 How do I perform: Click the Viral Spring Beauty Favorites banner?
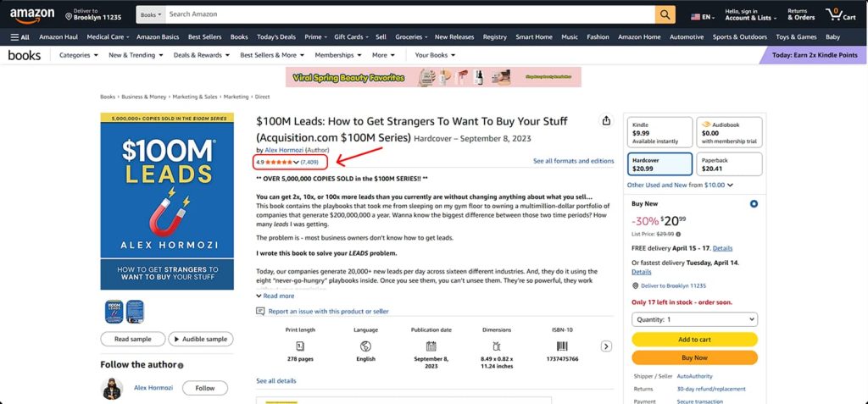(433, 77)
